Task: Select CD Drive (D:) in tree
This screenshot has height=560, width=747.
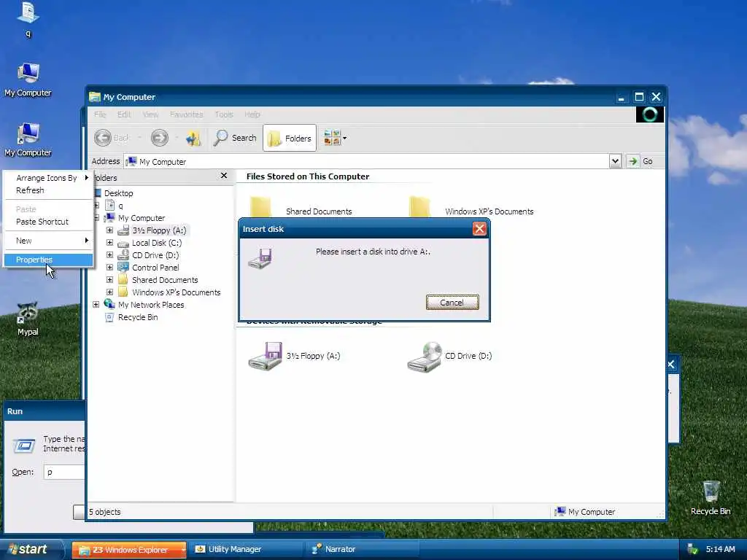Action: coord(155,254)
